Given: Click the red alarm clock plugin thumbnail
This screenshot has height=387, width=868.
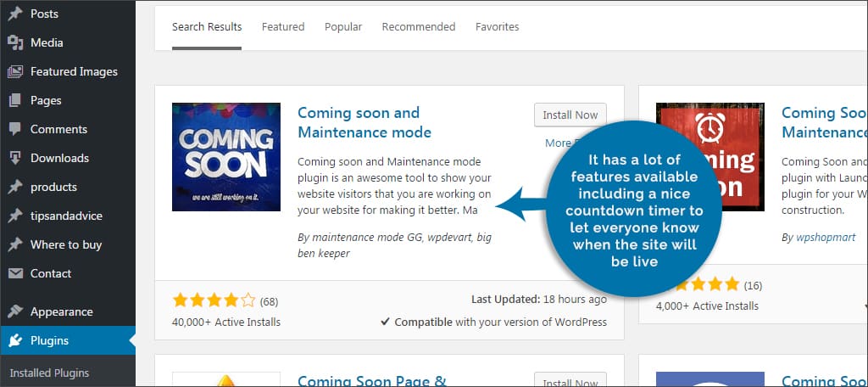Looking at the screenshot, I should [710, 157].
